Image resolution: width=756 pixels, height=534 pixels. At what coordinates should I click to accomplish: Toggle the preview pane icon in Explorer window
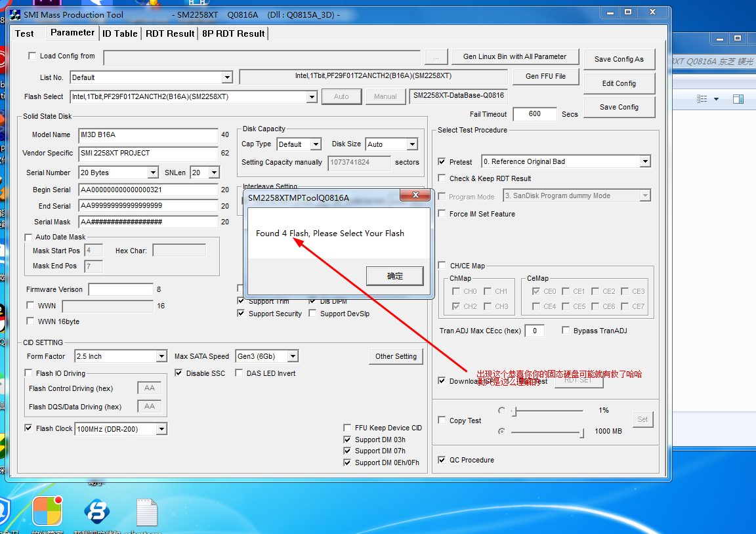pyautogui.click(x=738, y=99)
